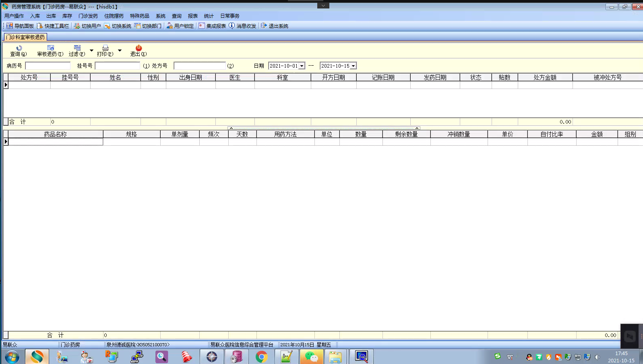Open the notepad editor app in taskbar
643x364 pixels.
click(x=286, y=357)
